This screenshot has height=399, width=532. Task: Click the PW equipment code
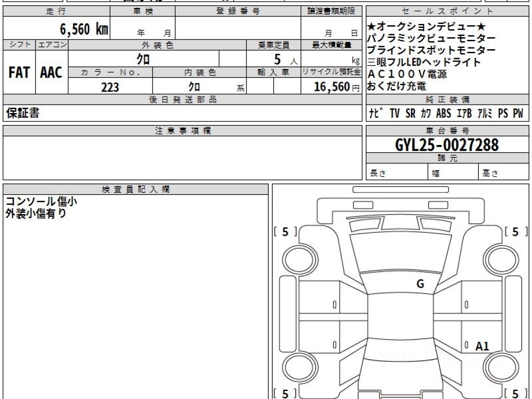[518, 113]
